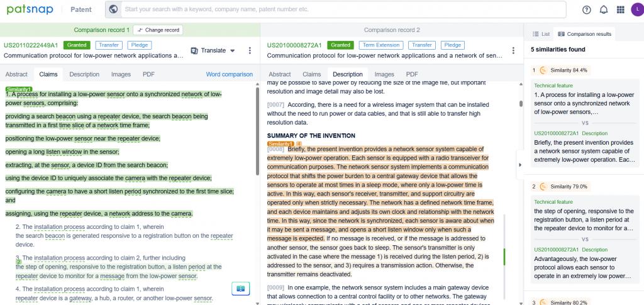The image size is (644, 305).
Task: Click the globe icon in search bar
Action: click(x=113, y=9)
